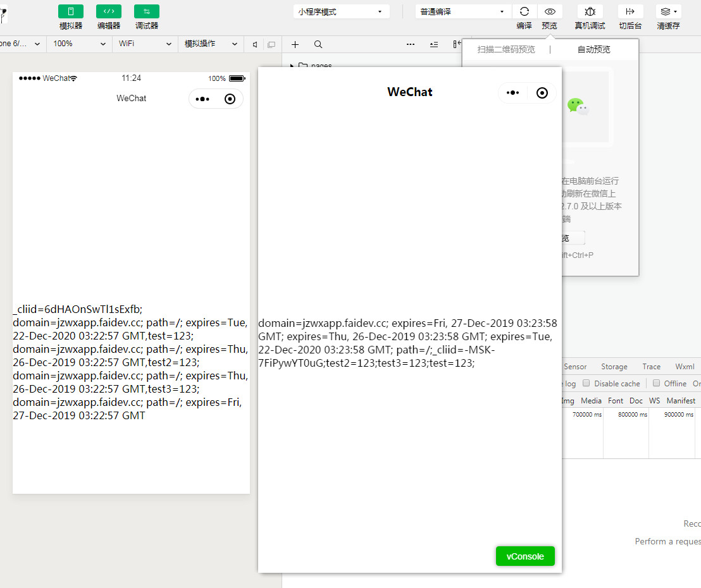701x588 pixels.
Task: Select the Media network filter
Action: [591, 401]
